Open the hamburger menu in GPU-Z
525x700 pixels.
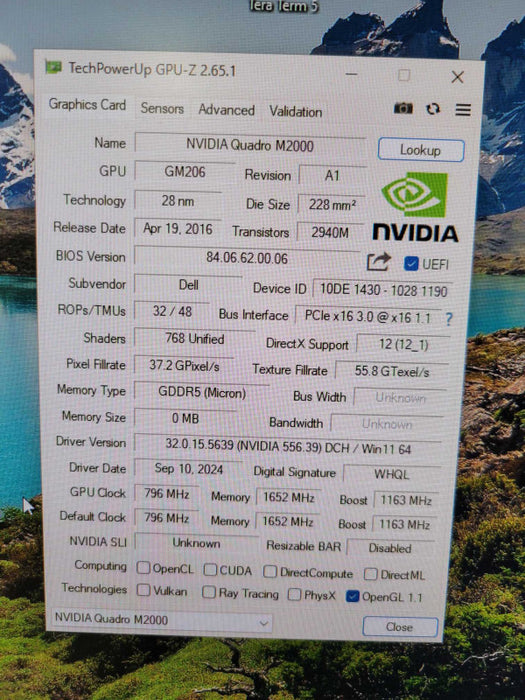[463, 109]
